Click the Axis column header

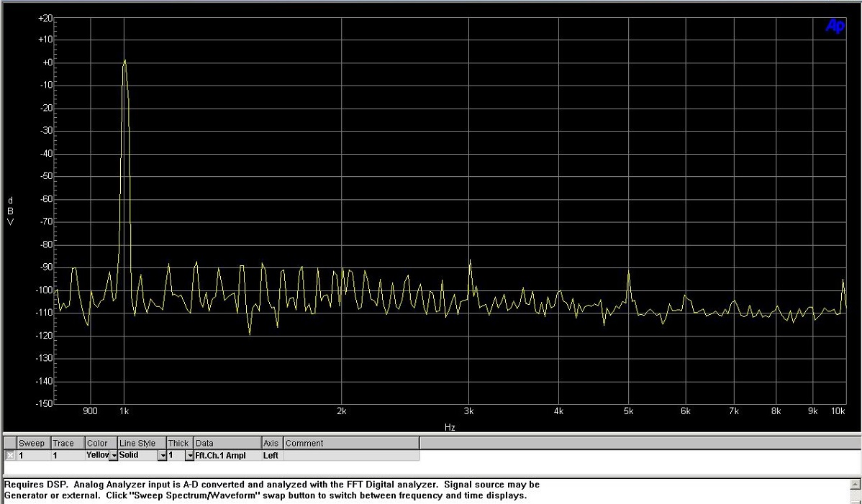[x=273, y=443]
